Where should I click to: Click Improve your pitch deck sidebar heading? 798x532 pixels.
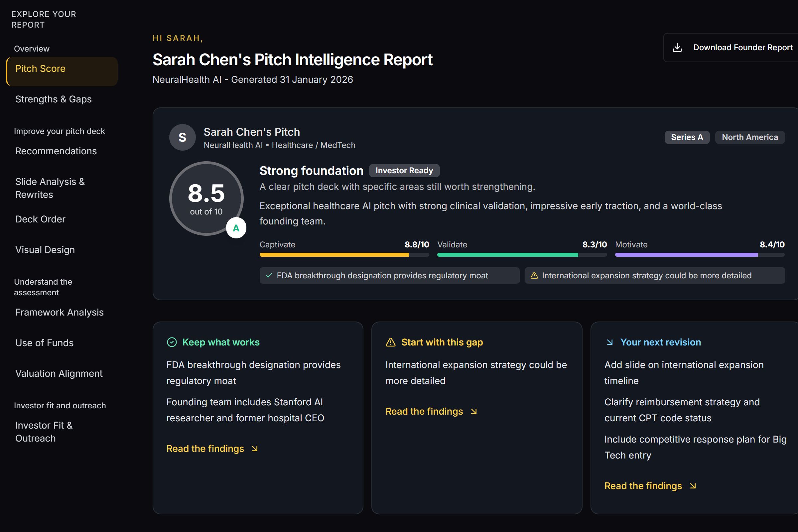(x=60, y=131)
